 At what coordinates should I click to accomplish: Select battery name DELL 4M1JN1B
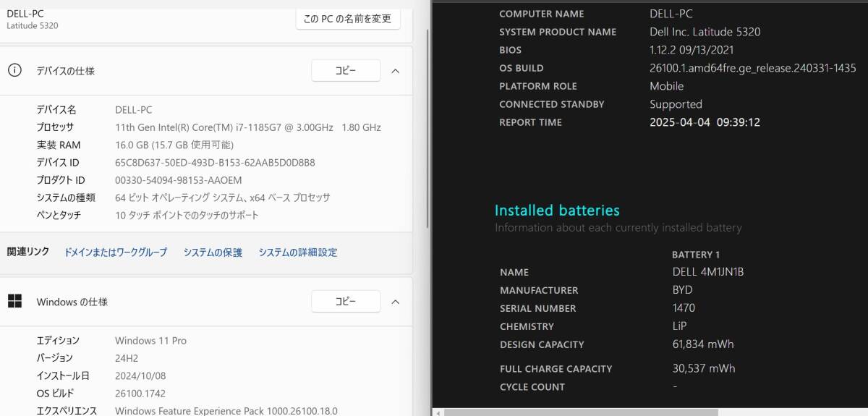coord(707,272)
